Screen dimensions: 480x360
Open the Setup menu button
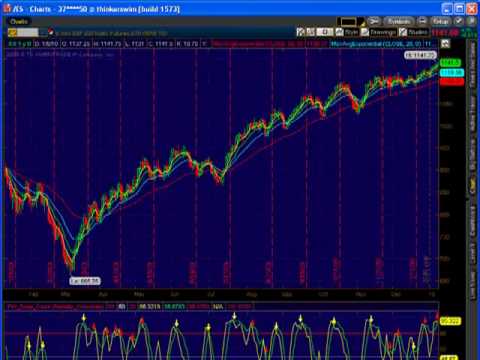pyautogui.click(x=441, y=21)
